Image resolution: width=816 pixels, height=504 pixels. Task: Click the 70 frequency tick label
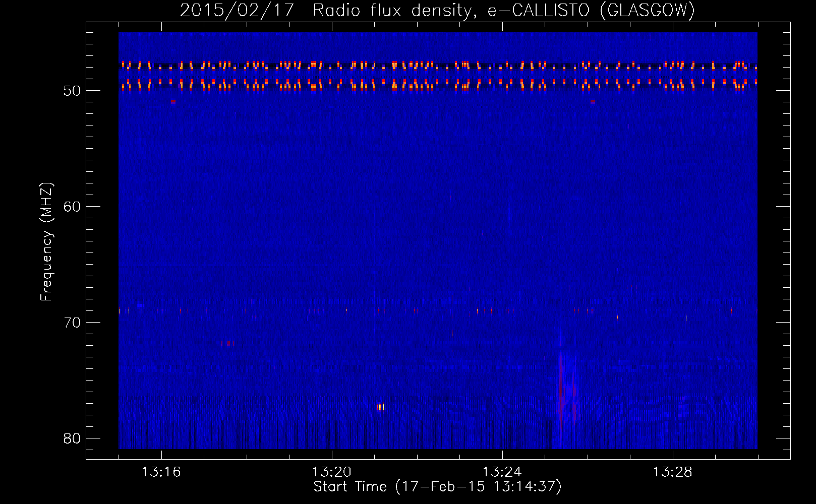pyautogui.click(x=72, y=323)
